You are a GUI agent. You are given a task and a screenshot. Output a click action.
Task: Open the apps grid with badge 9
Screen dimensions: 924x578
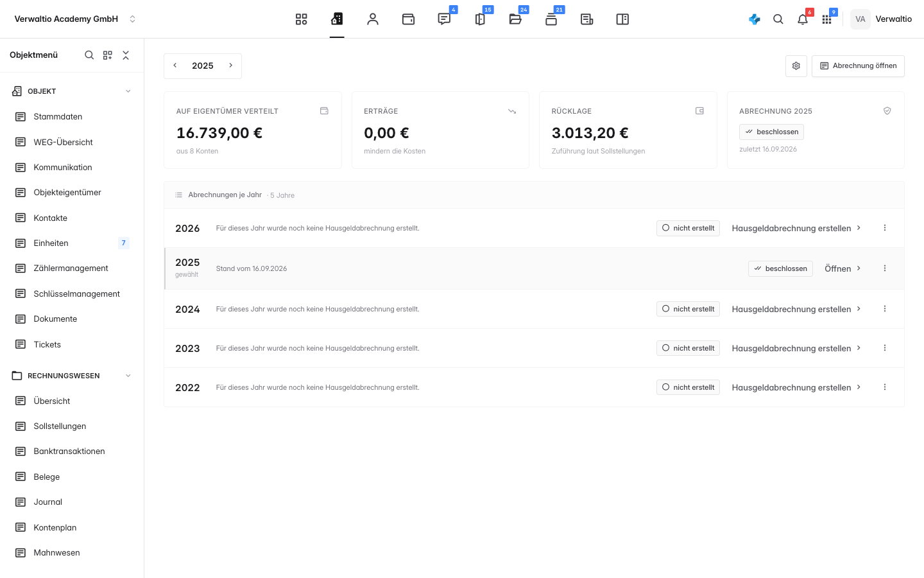point(827,19)
